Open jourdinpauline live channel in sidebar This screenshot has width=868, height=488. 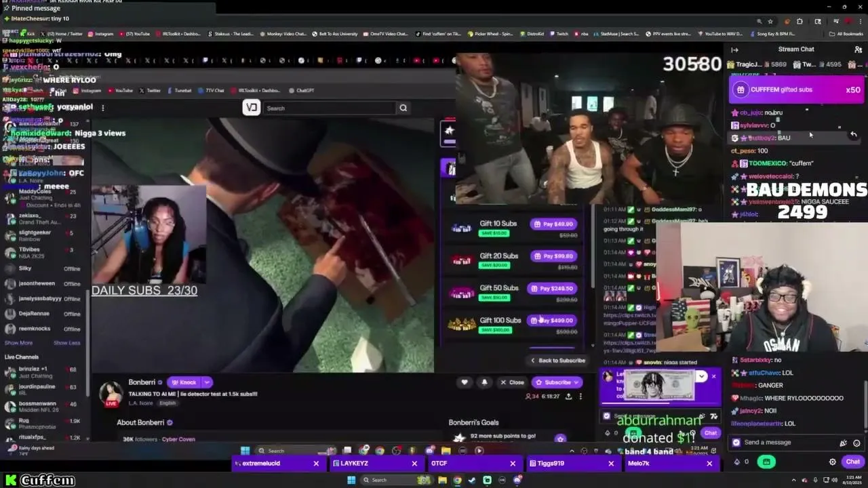(x=42, y=389)
